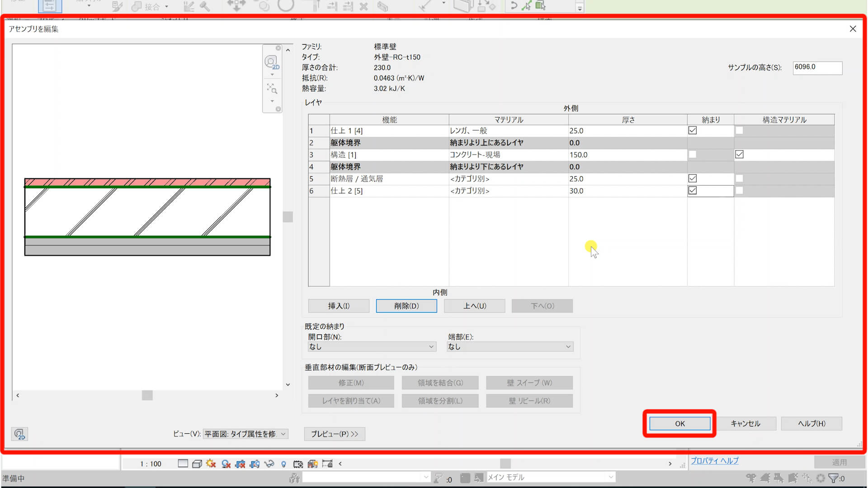Click the 2D steering wheel icon in preview
The image size is (868, 488).
[271, 62]
